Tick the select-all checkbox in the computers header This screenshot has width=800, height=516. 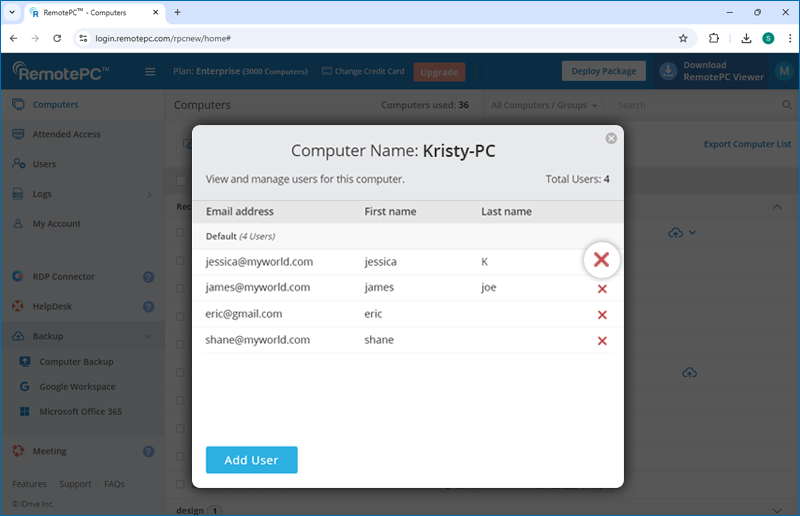coord(181,181)
